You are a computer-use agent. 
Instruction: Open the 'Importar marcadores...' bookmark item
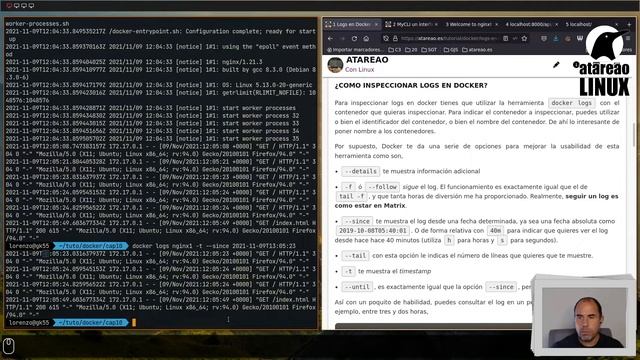[x=355, y=50]
